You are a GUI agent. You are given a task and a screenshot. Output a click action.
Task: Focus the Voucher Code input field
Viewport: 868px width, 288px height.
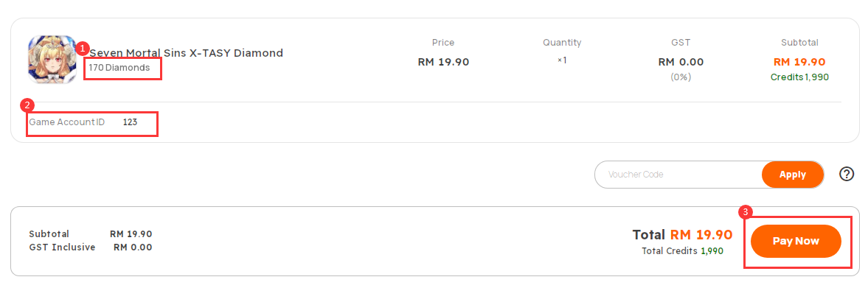pos(678,175)
